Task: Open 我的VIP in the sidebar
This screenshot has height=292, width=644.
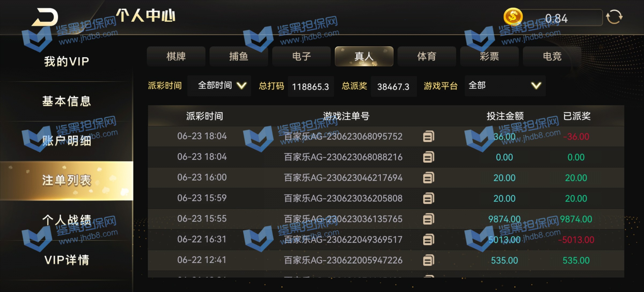Action: (x=67, y=61)
